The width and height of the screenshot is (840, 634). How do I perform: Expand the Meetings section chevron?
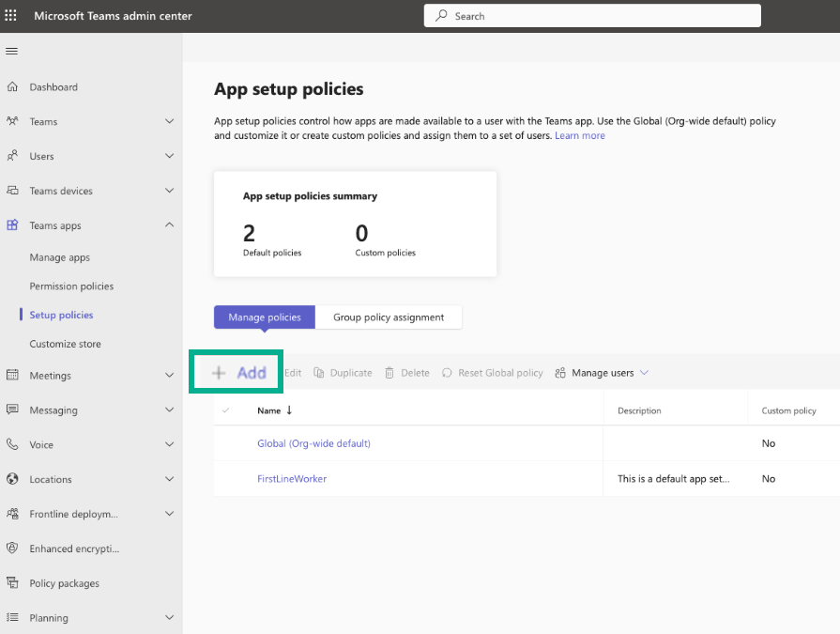point(169,375)
